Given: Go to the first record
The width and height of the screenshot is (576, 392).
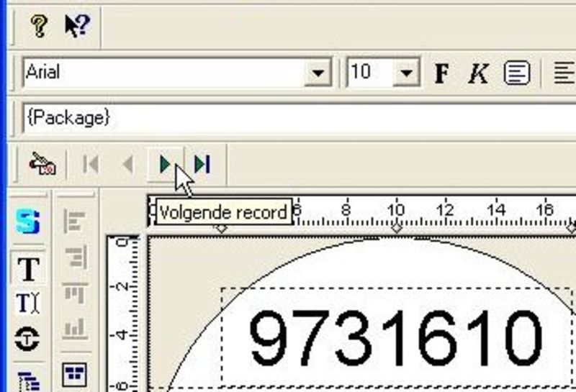Looking at the screenshot, I should 91,165.
